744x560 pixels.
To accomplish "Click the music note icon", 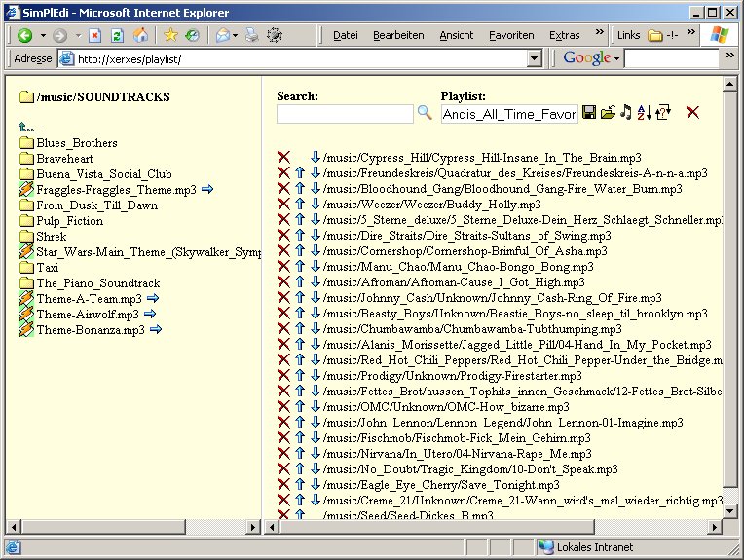I will point(626,112).
